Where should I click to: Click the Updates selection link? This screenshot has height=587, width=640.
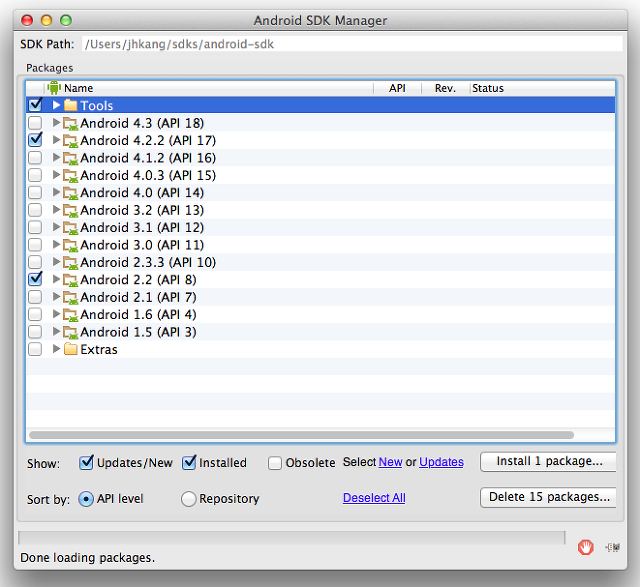pos(442,462)
